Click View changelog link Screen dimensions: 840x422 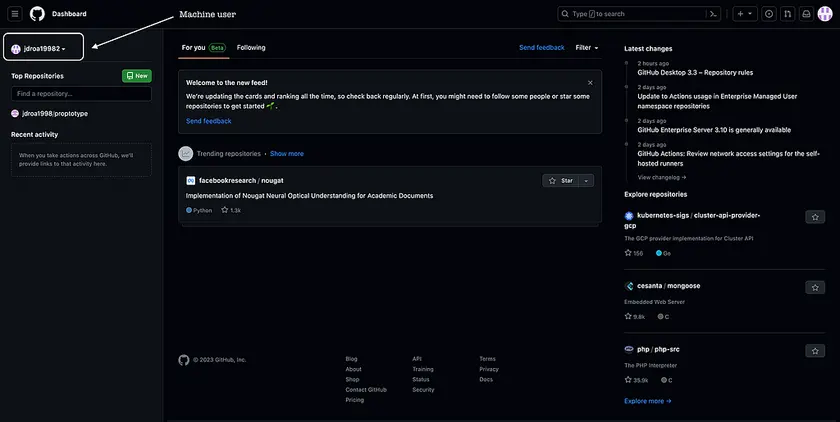(x=662, y=177)
